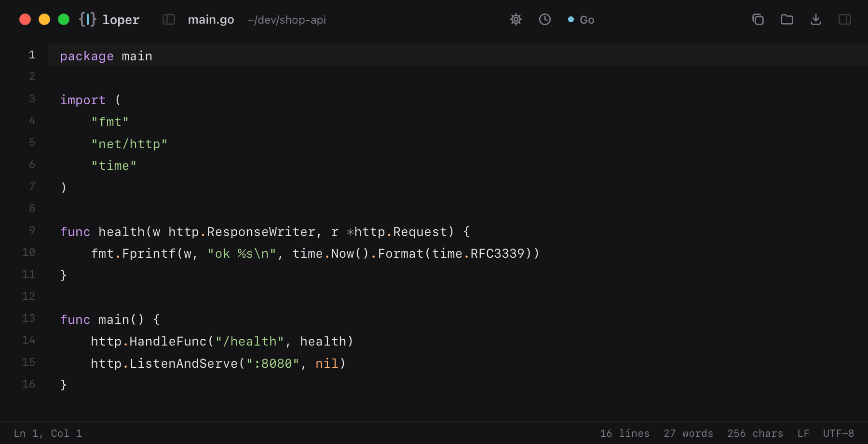Click the main.go file name
868x444 pixels.
point(211,20)
